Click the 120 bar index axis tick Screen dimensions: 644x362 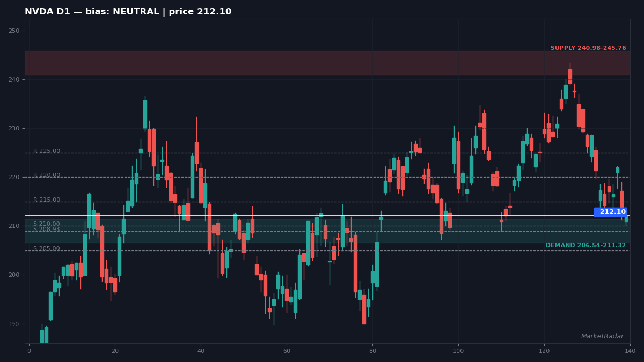click(544, 351)
